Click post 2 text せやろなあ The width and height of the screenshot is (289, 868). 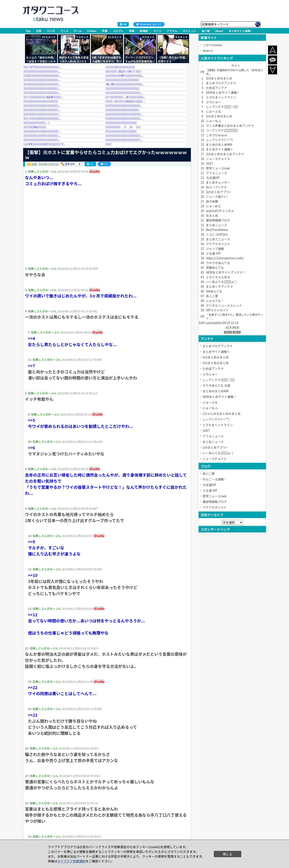pos(35,275)
